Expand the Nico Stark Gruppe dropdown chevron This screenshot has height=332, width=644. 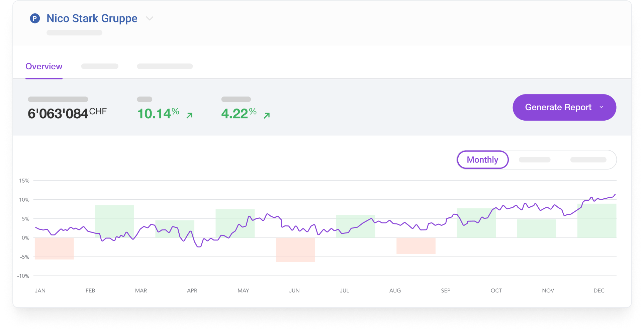pyautogui.click(x=150, y=18)
